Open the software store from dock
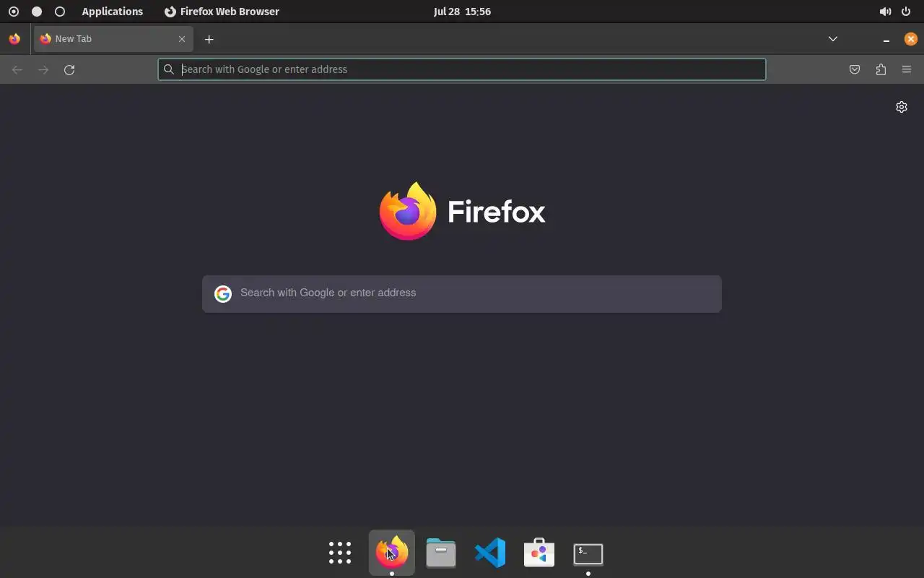Image resolution: width=924 pixels, height=578 pixels. click(x=539, y=553)
